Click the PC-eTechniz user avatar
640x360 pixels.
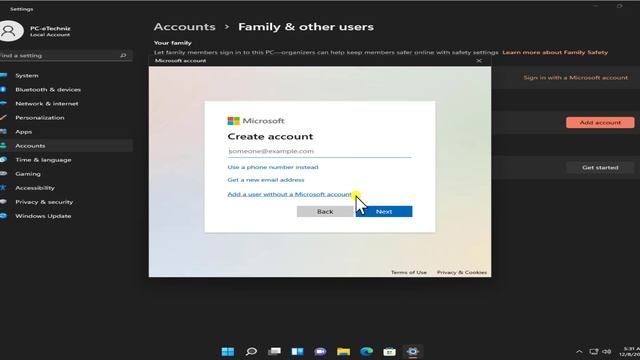point(10,31)
